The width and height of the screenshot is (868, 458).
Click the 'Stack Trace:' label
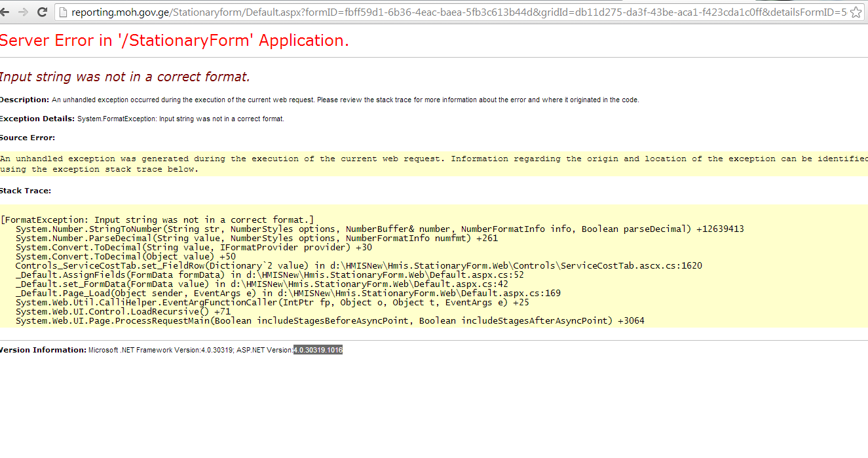26,191
